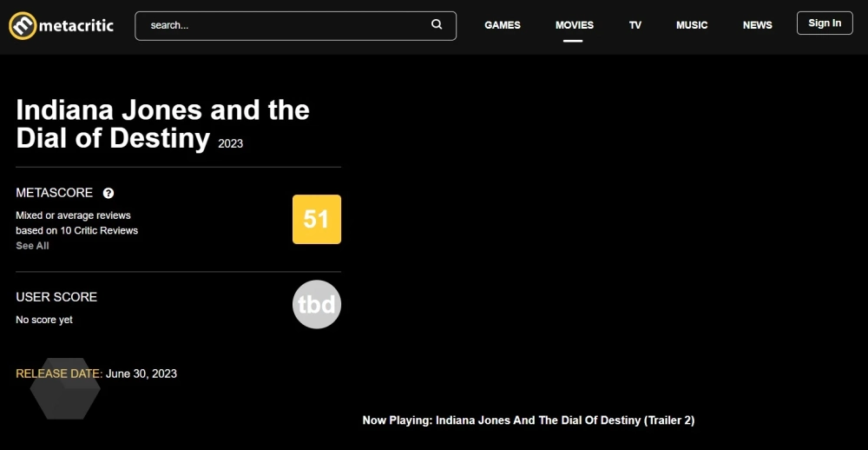The width and height of the screenshot is (868, 450).
Task: Click See All critic reviews link
Action: tap(32, 246)
